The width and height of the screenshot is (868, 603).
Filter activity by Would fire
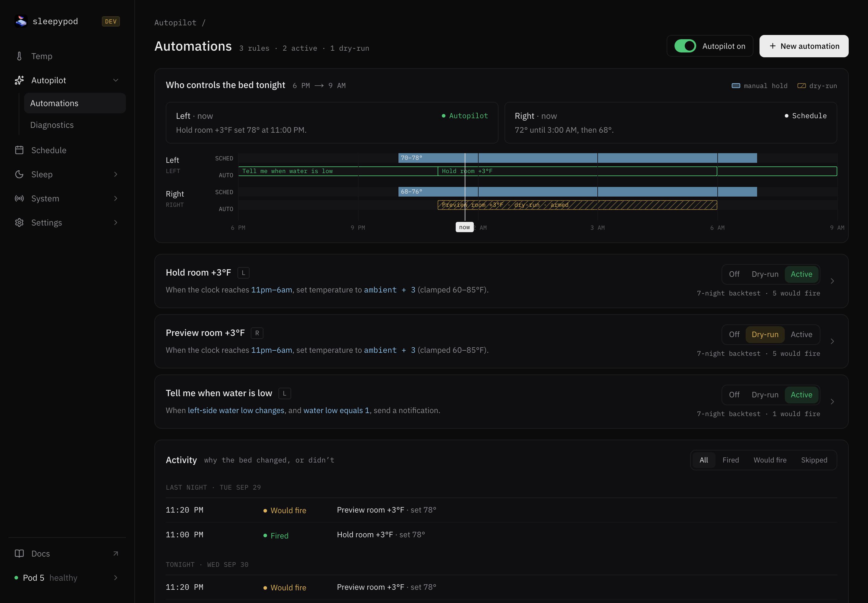(770, 460)
